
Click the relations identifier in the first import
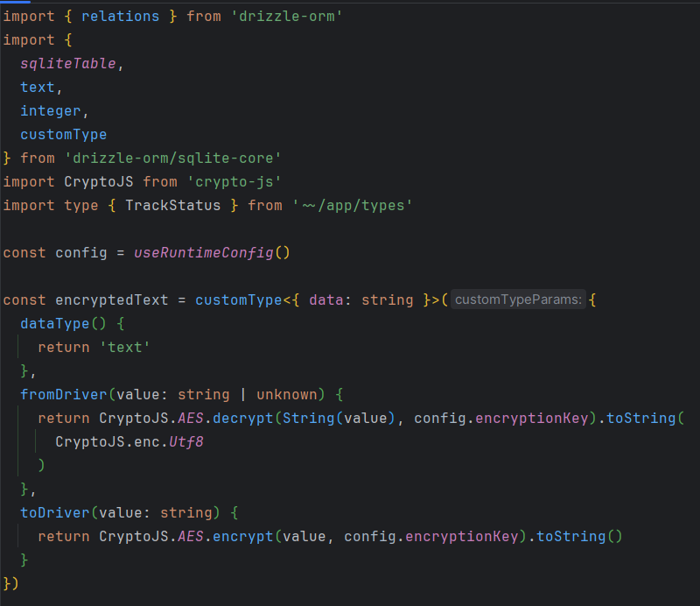coord(120,17)
